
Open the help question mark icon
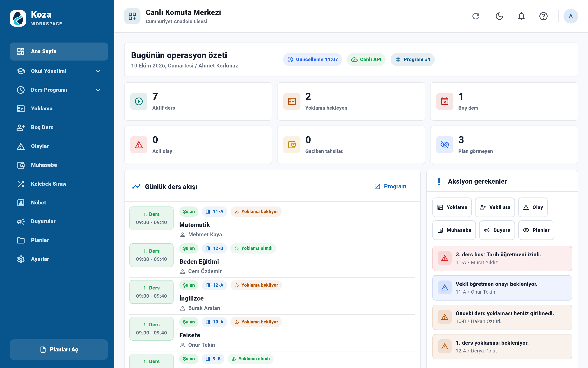click(543, 16)
